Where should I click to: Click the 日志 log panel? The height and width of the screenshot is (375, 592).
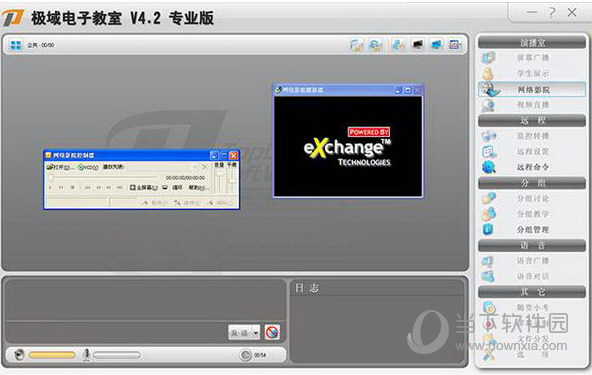point(378,321)
